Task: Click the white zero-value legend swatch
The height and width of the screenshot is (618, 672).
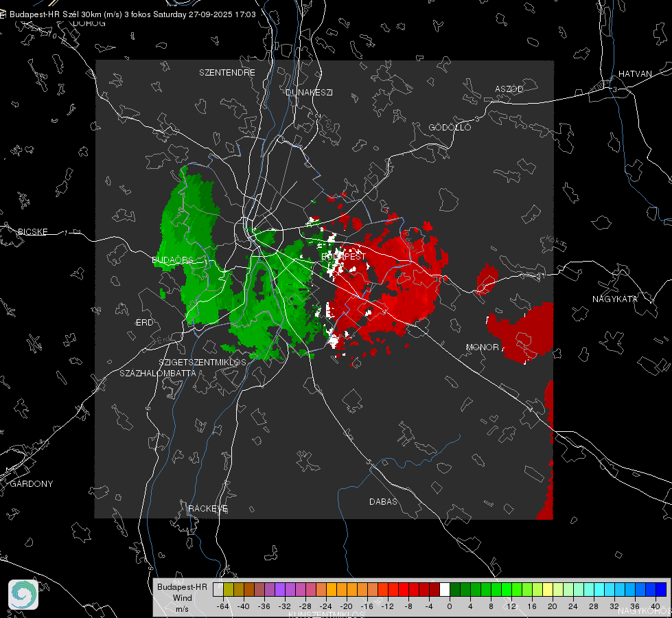Action: pyautogui.click(x=445, y=590)
